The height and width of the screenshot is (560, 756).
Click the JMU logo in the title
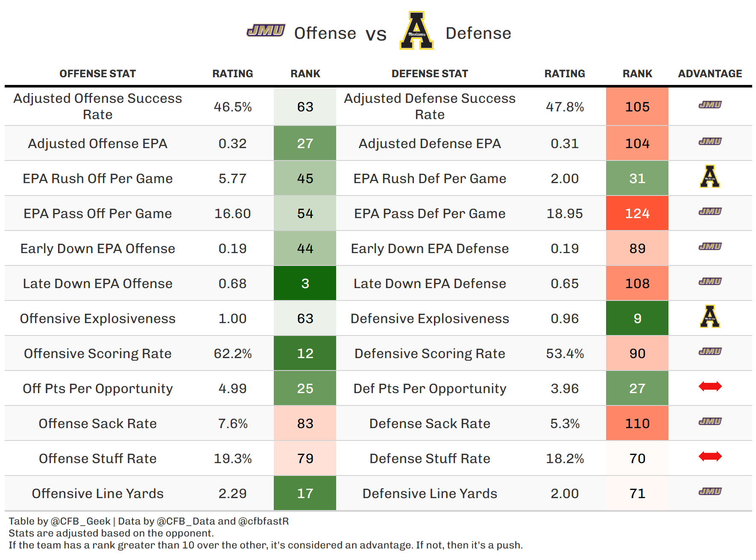266,31
